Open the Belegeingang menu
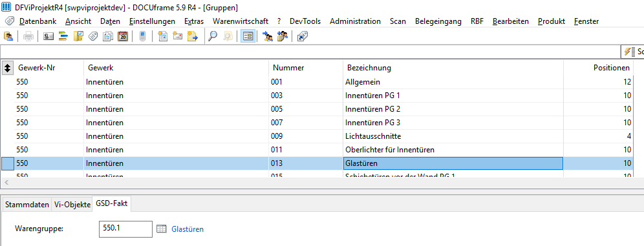 tap(438, 21)
